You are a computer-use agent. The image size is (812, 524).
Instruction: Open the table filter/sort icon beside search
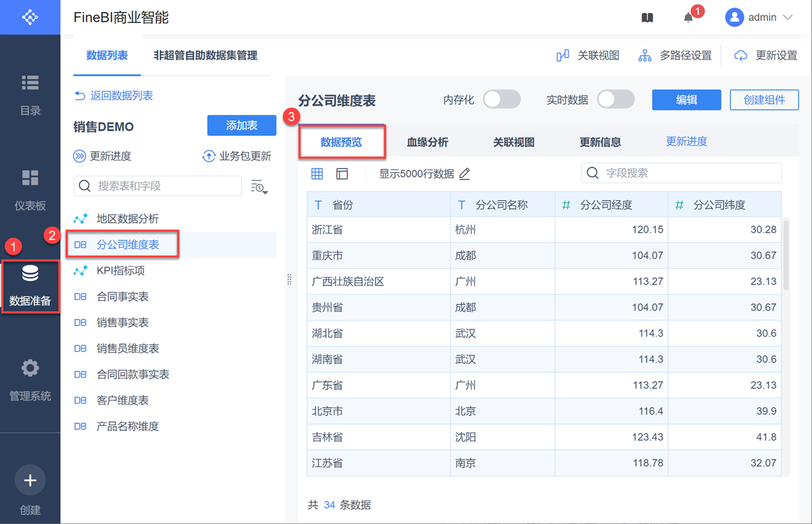(259, 187)
